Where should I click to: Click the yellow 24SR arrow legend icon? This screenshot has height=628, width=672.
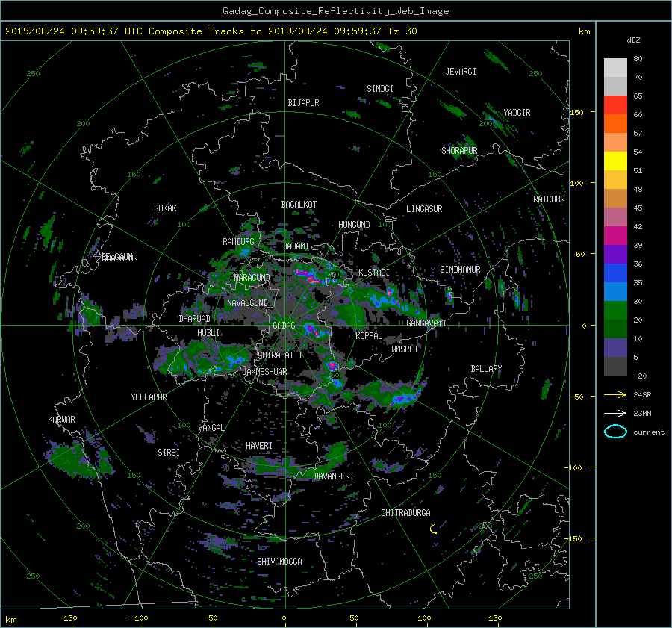point(615,395)
